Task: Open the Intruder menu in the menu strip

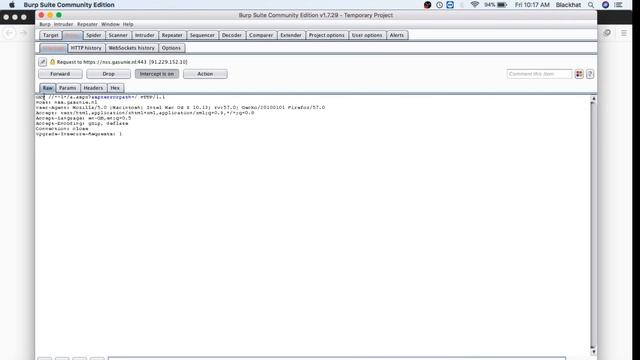Action: (x=63, y=24)
